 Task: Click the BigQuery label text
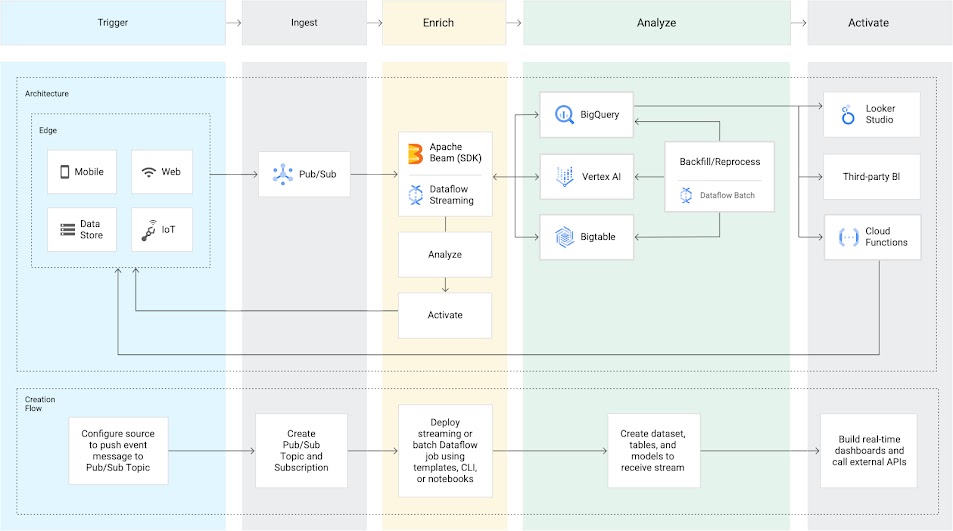click(599, 114)
